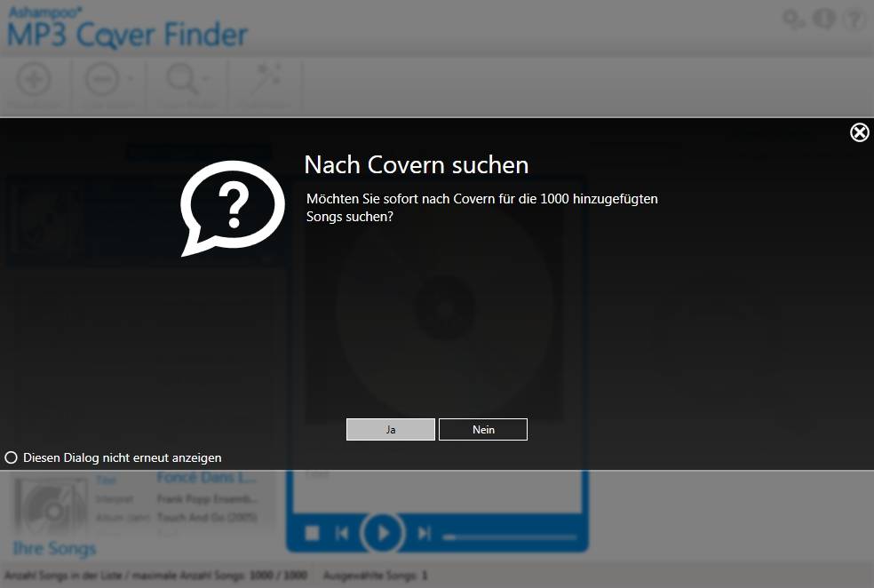Open the dropdown arrow beside the minus icon
This screenshot has height=588, width=874.
pos(131,78)
